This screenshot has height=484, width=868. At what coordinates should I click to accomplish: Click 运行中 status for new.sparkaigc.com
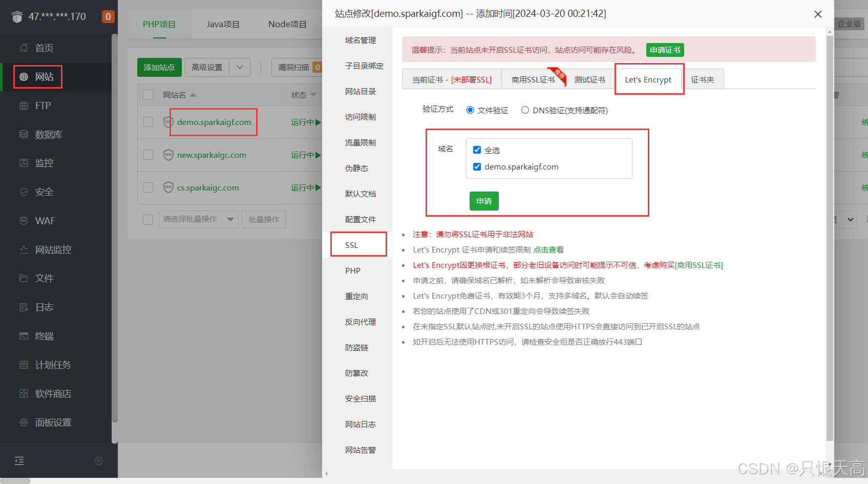coord(306,155)
